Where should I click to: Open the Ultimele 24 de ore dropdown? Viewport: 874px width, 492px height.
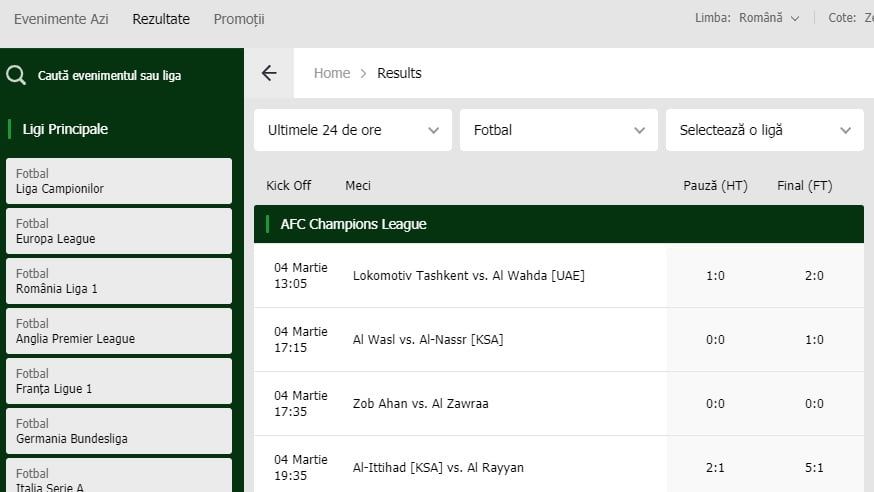pos(352,130)
